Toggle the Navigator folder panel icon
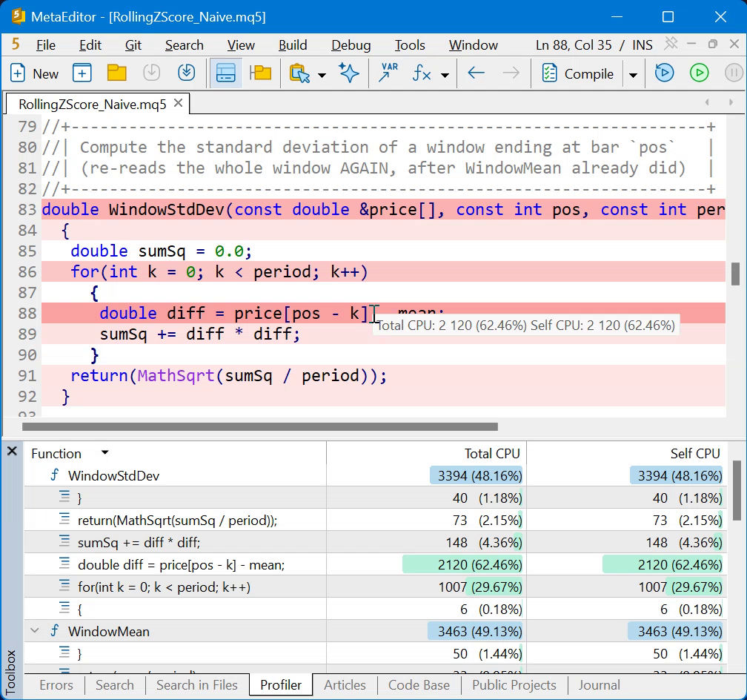The width and height of the screenshot is (747, 700). (260, 73)
